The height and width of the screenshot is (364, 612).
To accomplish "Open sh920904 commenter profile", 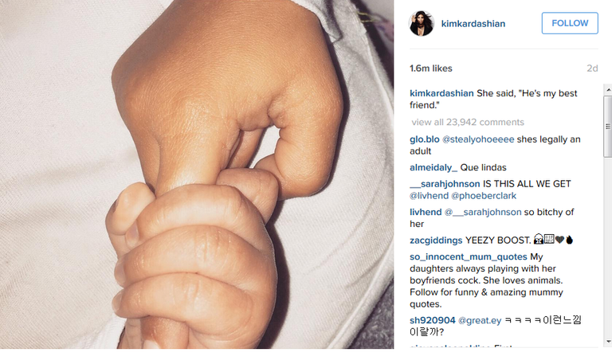I will pos(433,320).
